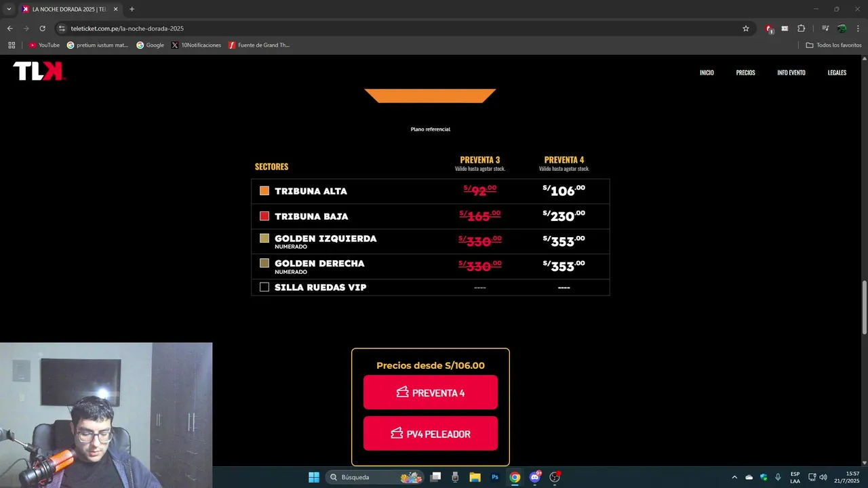Open the YouTube bookmark
Screen dimensions: 868x488
point(44,45)
